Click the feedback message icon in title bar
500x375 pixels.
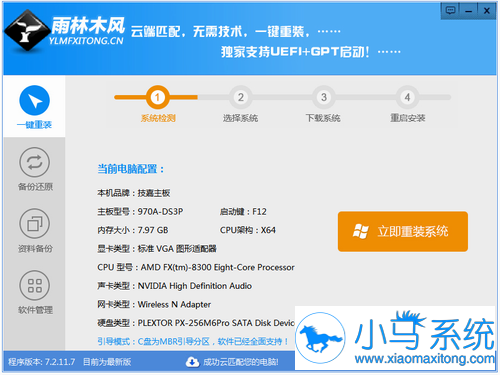[x=450, y=11]
